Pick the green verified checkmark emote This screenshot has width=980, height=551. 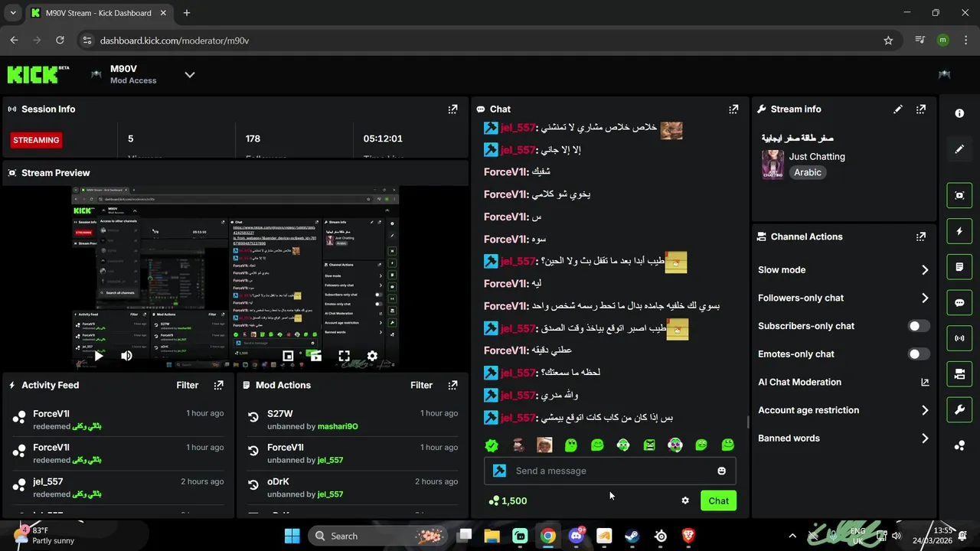tap(492, 445)
